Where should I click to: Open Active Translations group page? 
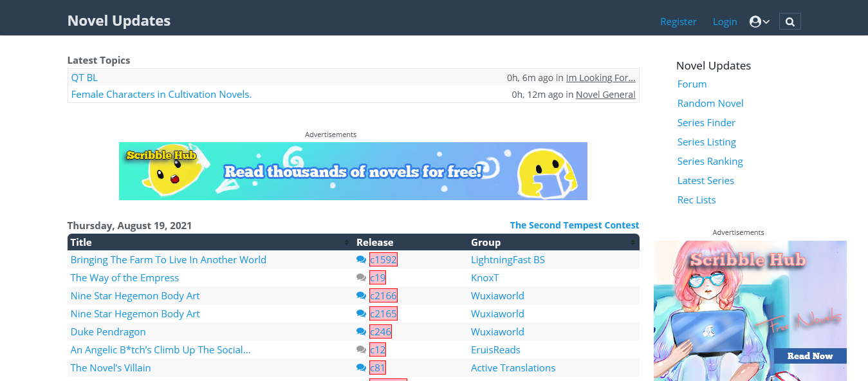coord(513,368)
